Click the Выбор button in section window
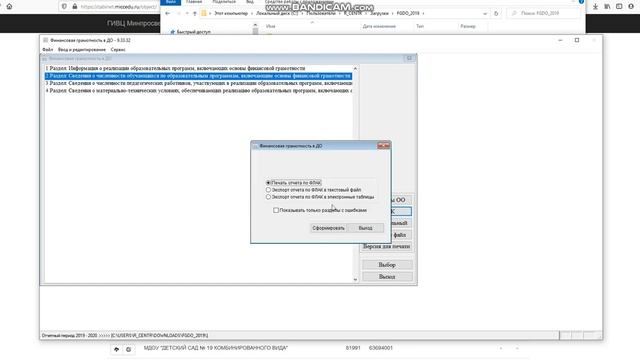 point(387,265)
